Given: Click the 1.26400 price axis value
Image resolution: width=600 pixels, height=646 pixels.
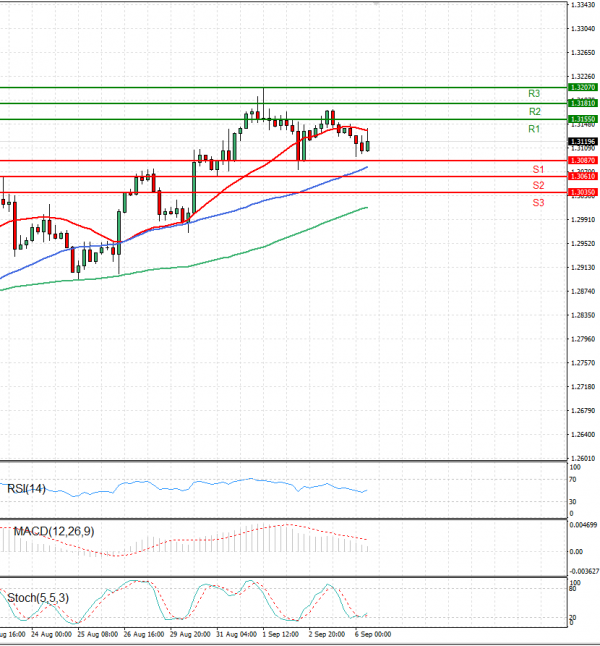Looking at the screenshot, I should click(x=583, y=434).
